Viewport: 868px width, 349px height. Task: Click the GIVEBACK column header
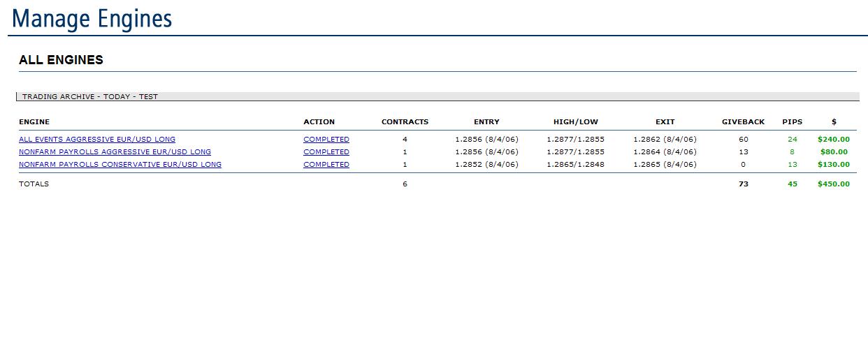[x=744, y=121]
